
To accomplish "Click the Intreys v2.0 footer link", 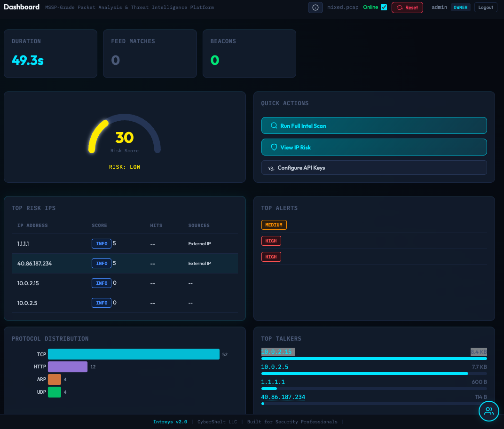I will [170, 421].
